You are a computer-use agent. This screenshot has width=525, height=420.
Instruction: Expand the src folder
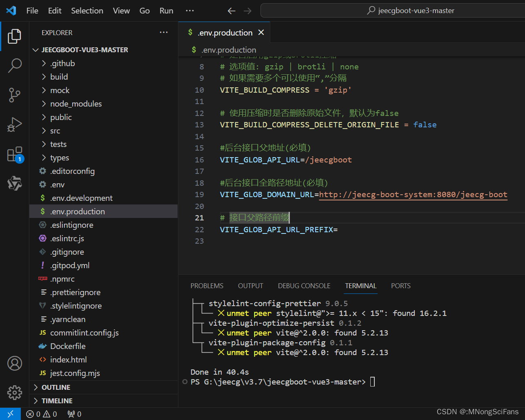pyautogui.click(x=104, y=131)
